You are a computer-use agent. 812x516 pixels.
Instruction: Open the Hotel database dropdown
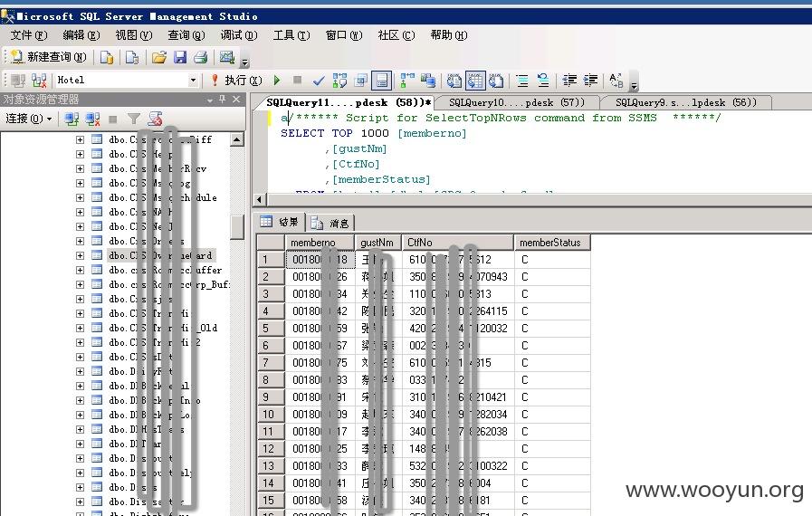click(193, 81)
